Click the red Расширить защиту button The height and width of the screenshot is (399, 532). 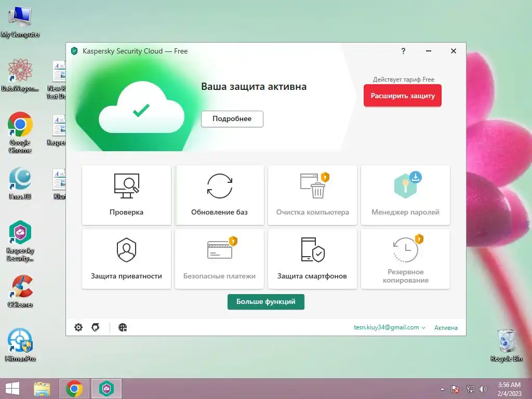point(403,96)
